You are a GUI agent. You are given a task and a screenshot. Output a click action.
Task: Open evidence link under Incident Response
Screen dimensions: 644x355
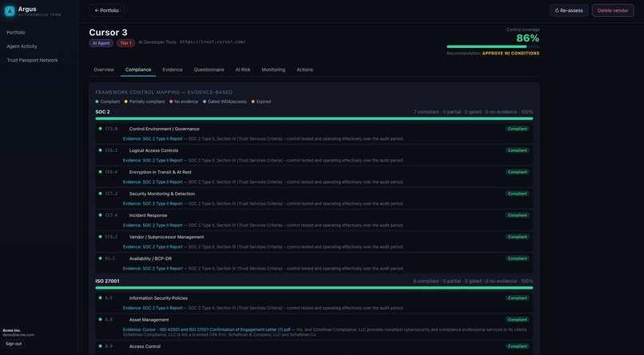click(x=153, y=225)
